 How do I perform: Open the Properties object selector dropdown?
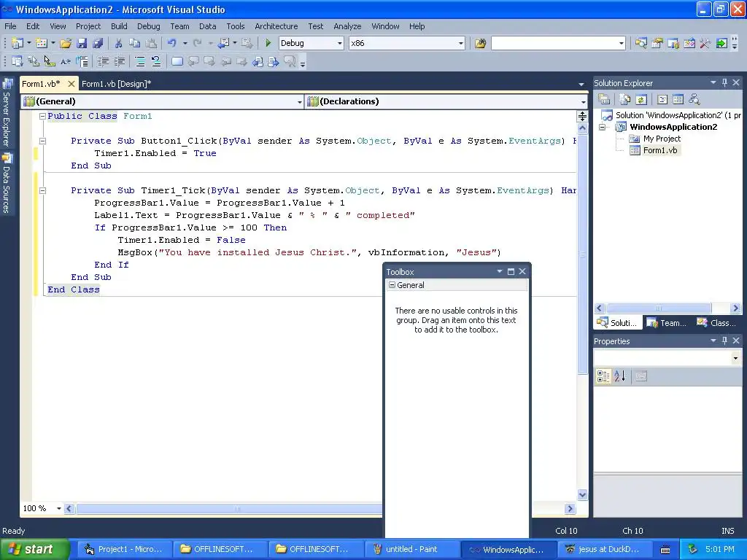click(x=735, y=358)
